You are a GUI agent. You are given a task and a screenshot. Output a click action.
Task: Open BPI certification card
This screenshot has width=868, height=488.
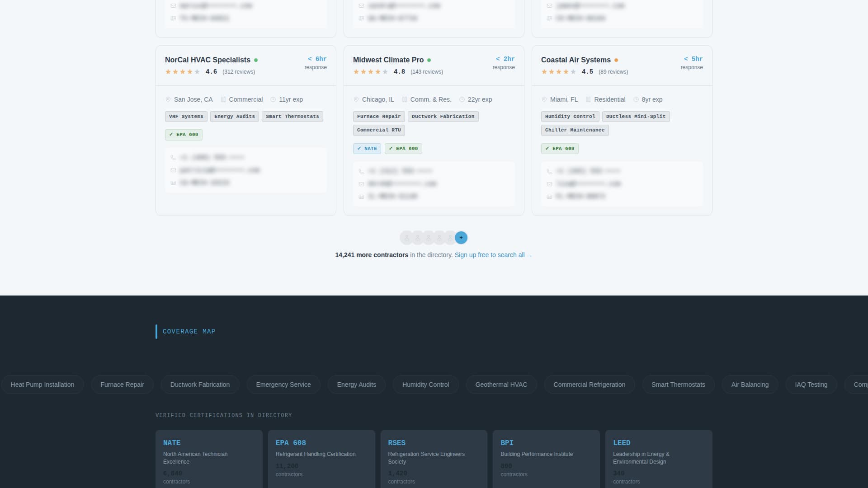pyautogui.click(x=546, y=459)
